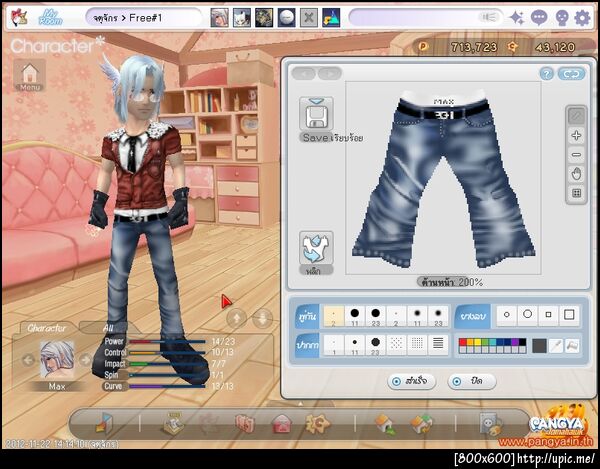Pick the yellow color swatch

click(x=477, y=342)
